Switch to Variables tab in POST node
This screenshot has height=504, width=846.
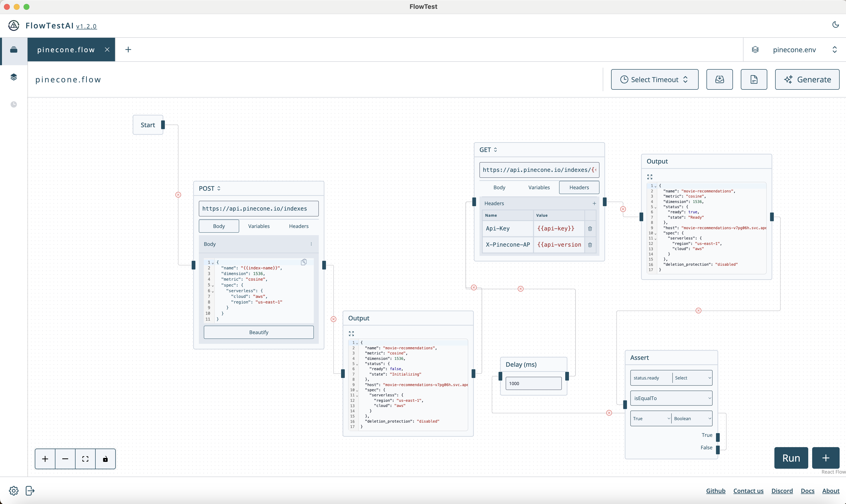pyautogui.click(x=259, y=226)
